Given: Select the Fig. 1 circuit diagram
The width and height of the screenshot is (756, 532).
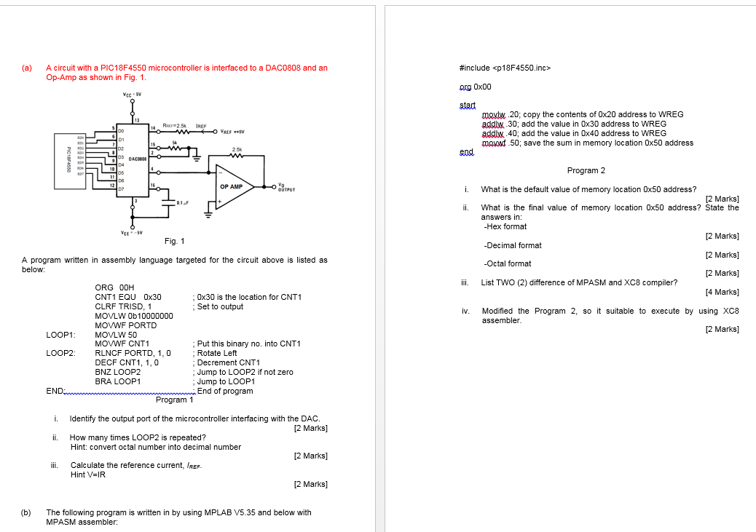Looking at the screenshot, I should [175, 167].
